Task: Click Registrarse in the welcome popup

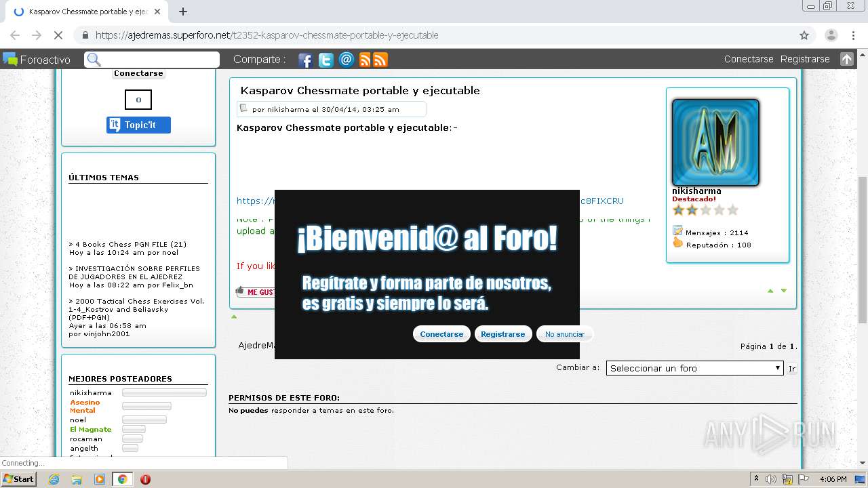Action: point(503,334)
